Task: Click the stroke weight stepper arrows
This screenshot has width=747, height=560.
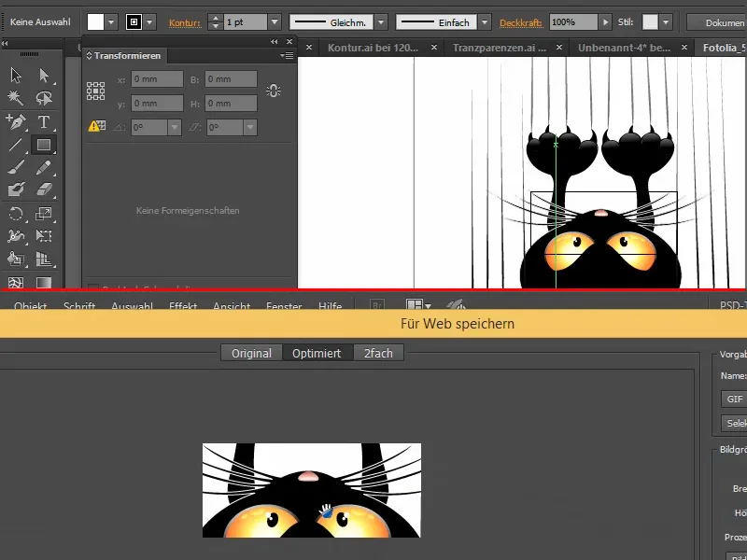Action: click(x=216, y=21)
